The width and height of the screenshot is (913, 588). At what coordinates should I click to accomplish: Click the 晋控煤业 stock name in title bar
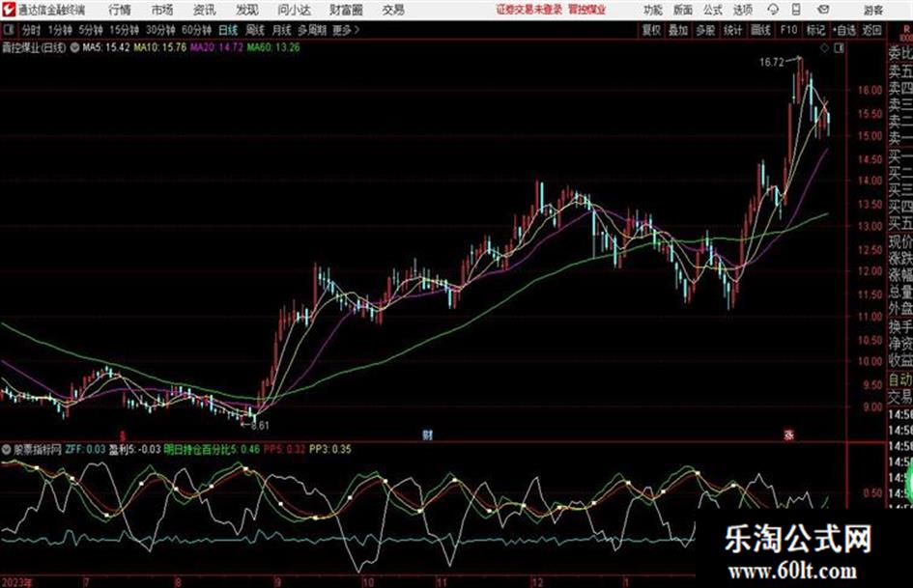pos(587,10)
